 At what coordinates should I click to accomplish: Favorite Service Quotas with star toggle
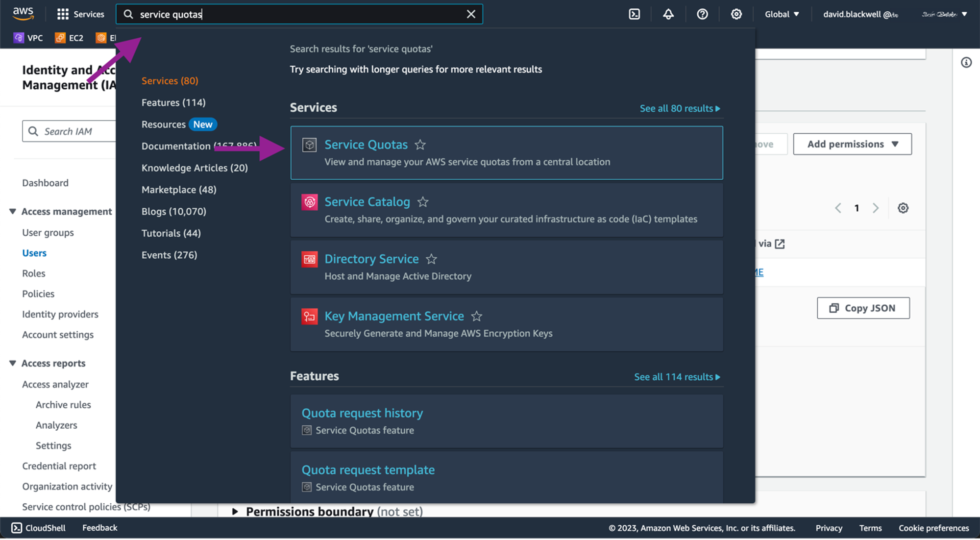[420, 145]
